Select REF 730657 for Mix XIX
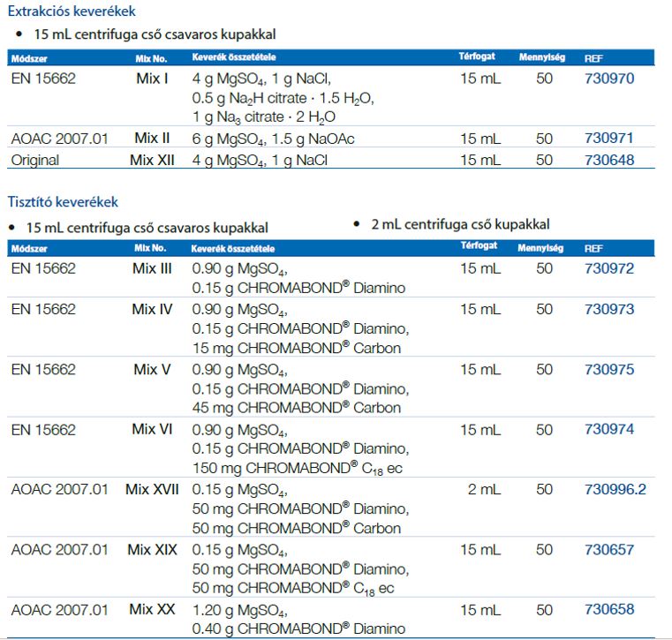 [609, 550]
